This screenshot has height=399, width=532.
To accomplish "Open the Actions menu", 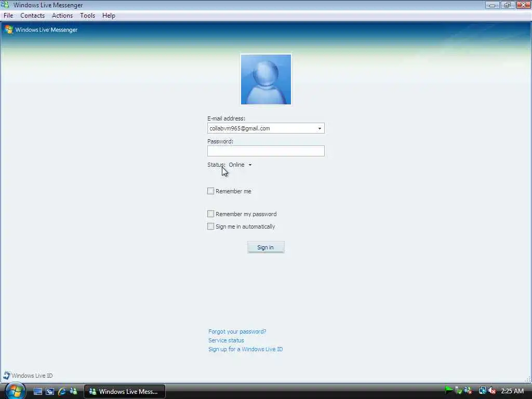I will (x=62, y=16).
